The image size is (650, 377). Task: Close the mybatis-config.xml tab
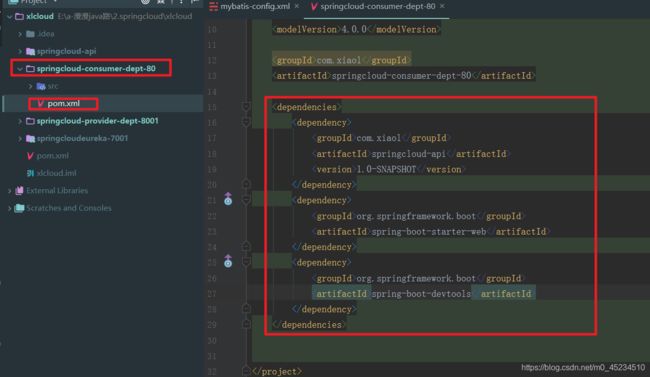point(297,6)
